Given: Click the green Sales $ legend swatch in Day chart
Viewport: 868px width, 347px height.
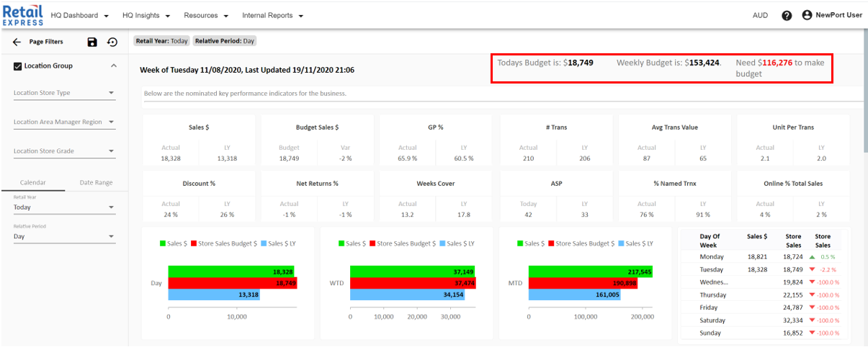Looking at the screenshot, I should coord(164,244).
